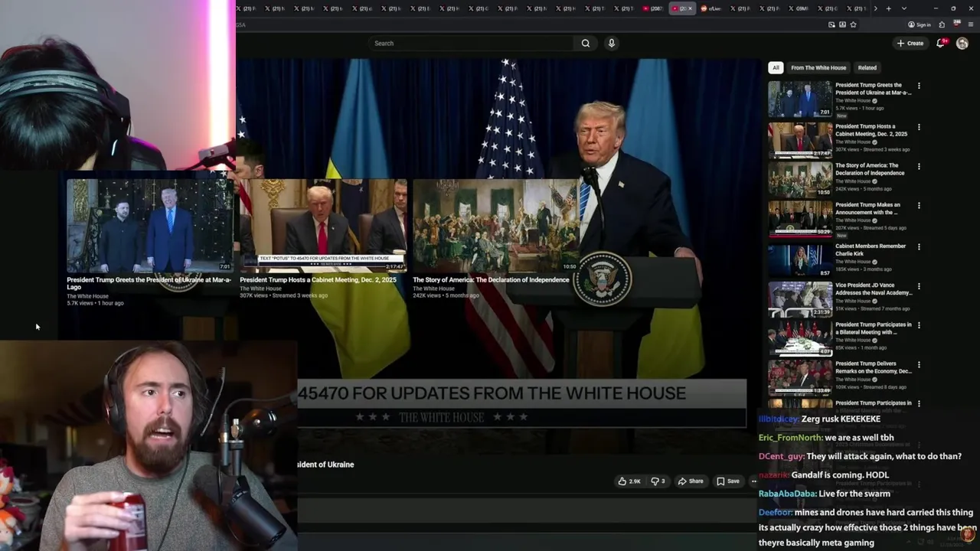This screenshot has width=980, height=551.
Task: Click the extension icon with red badge
Action: [x=957, y=24]
